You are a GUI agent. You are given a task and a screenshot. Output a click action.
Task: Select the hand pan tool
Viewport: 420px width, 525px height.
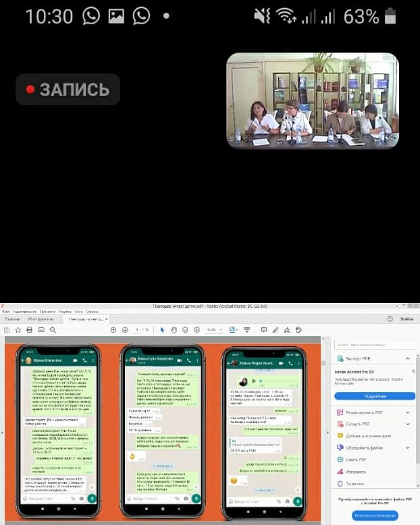point(174,330)
